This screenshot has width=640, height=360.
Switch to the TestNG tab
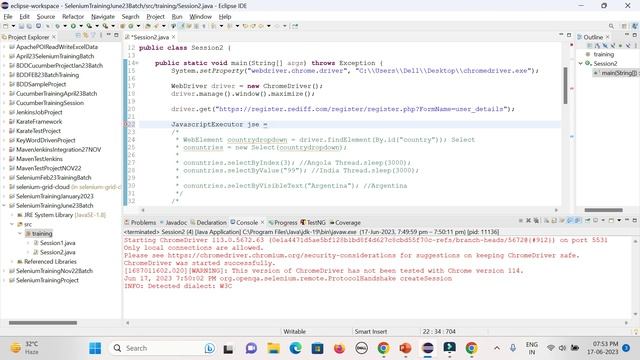click(x=313, y=222)
